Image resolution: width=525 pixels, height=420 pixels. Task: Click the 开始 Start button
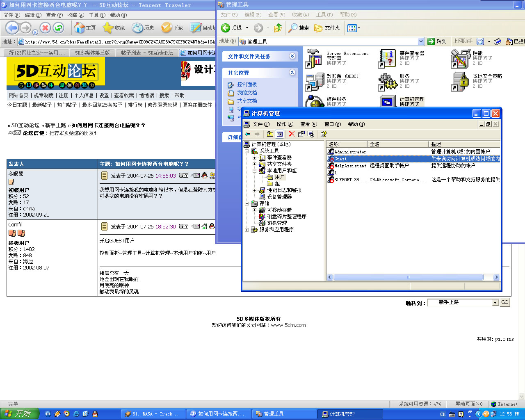point(20,413)
